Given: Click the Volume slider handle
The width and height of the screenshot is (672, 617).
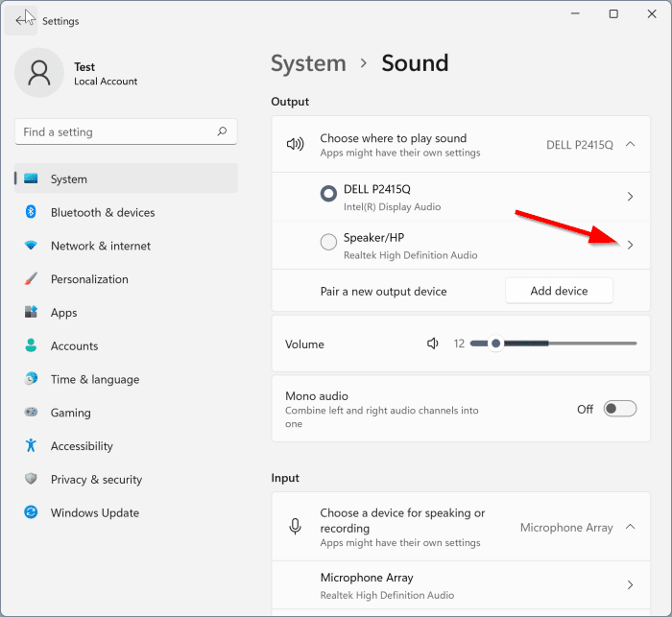Looking at the screenshot, I should tap(496, 344).
